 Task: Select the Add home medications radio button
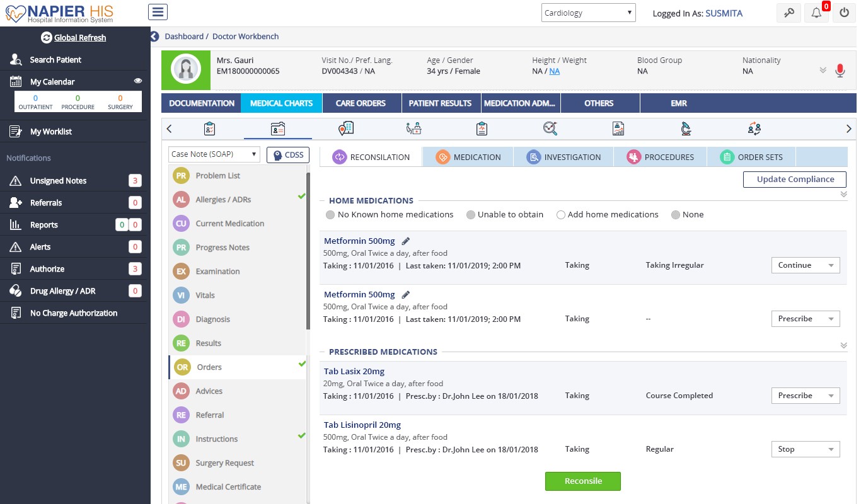pos(561,214)
